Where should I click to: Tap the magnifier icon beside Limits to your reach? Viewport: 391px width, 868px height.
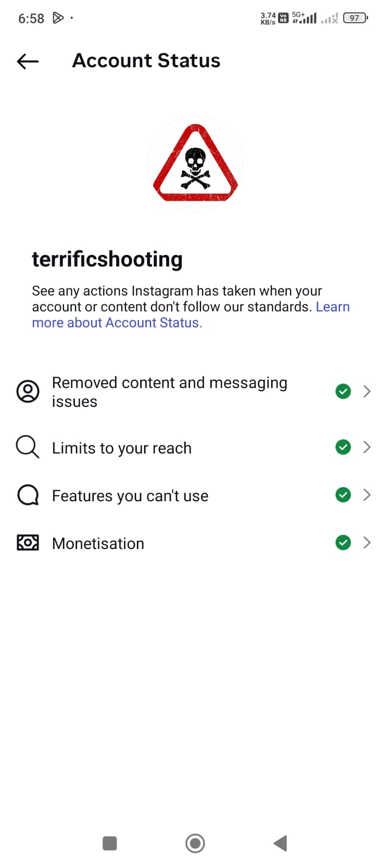(x=27, y=447)
